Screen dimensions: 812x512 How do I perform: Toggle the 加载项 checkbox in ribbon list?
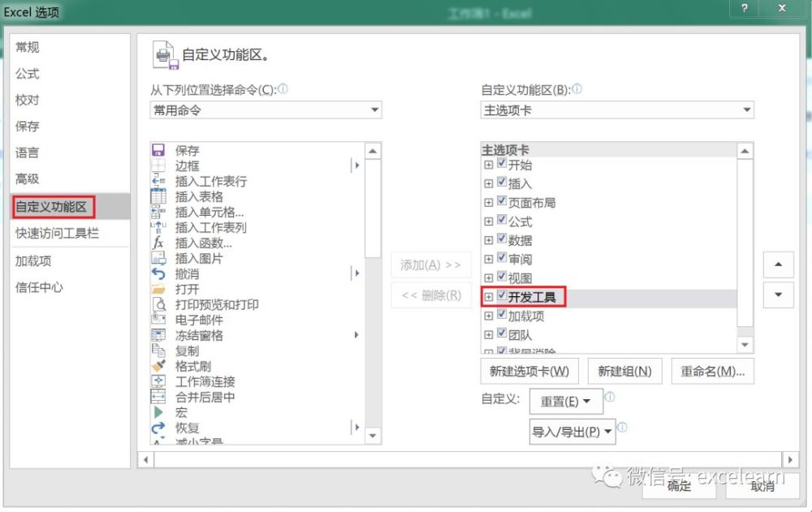pyautogui.click(x=501, y=314)
